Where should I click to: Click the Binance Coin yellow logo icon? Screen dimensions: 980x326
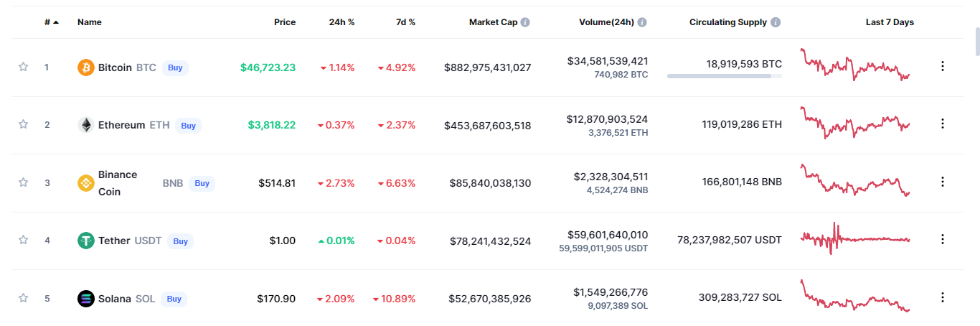[x=86, y=183]
